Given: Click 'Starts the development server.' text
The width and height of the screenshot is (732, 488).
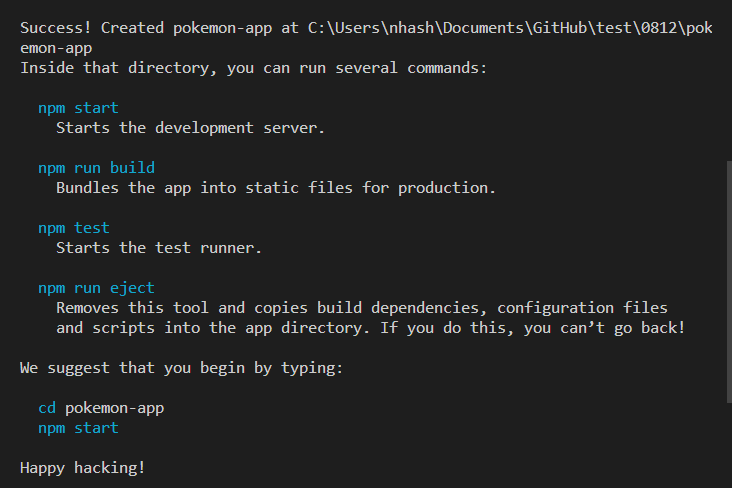Looking at the screenshot, I should coord(190,128).
